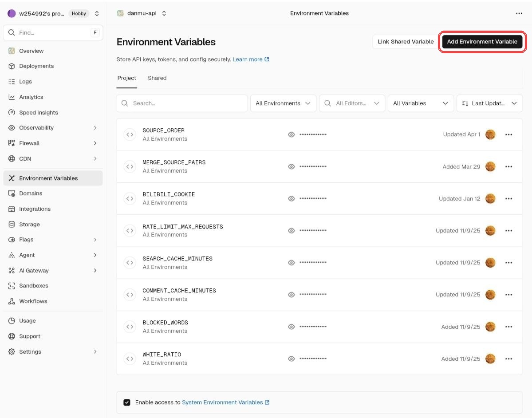Reveal the MERGE_SOURCE_PAIRS value with eye icon
The height and width of the screenshot is (418, 532).
point(291,166)
